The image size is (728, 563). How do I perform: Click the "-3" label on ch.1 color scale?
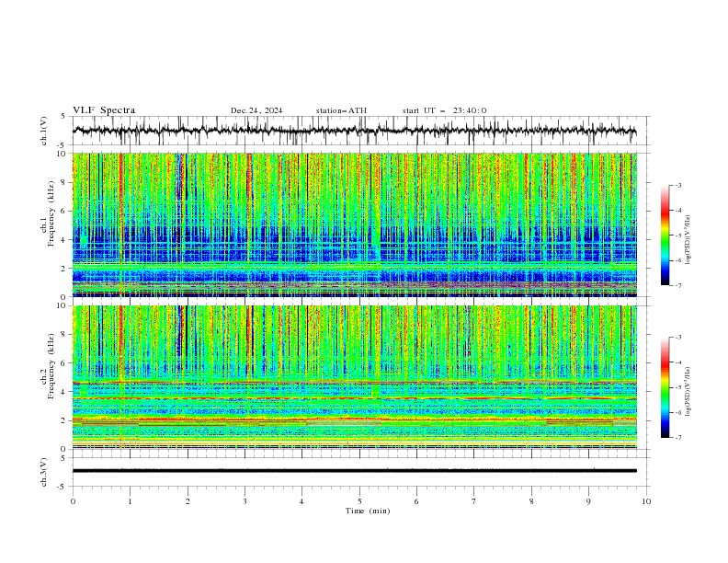pos(677,185)
